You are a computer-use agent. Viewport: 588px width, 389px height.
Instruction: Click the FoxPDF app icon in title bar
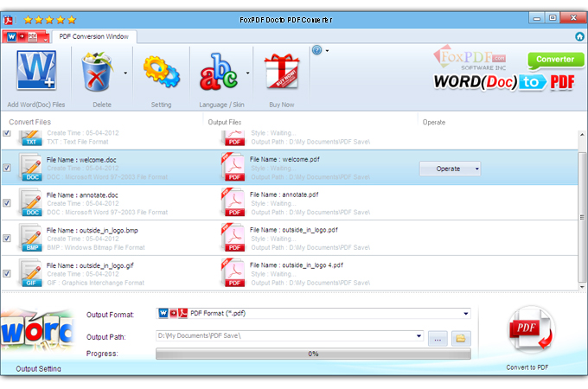point(9,20)
